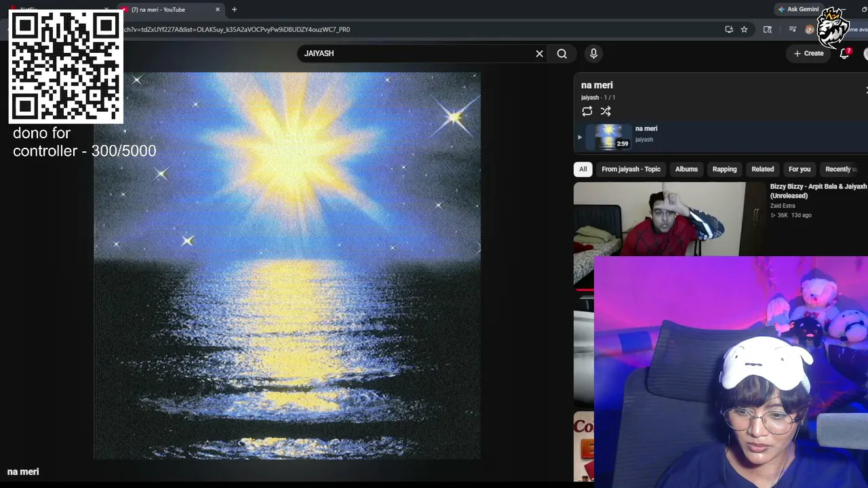868x488 pixels.
Task: Select the Albums filter chip
Action: click(686, 169)
